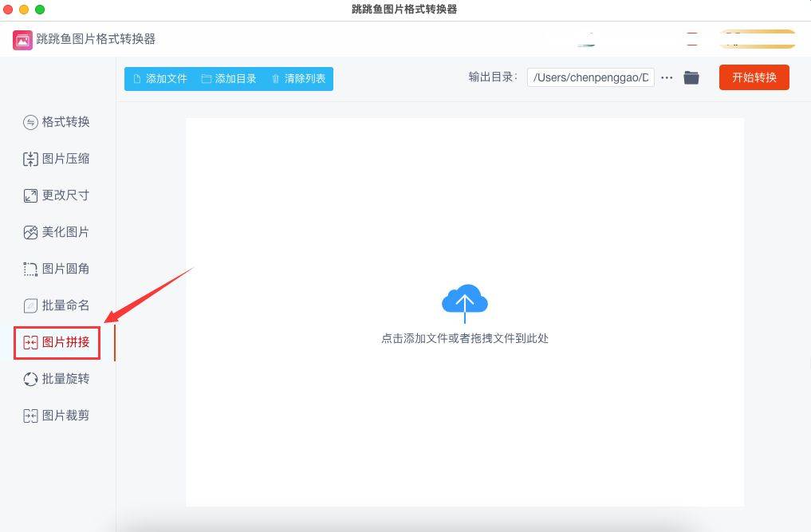Select 图片压缩 image compression in sidebar
This screenshot has height=532, width=811.
click(57, 159)
